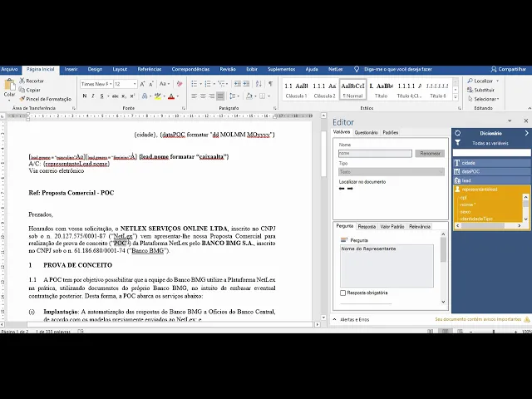Click Localizar find button
Image resolution: width=532 pixels, height=399 pixels.
click(x=483, y=81)
